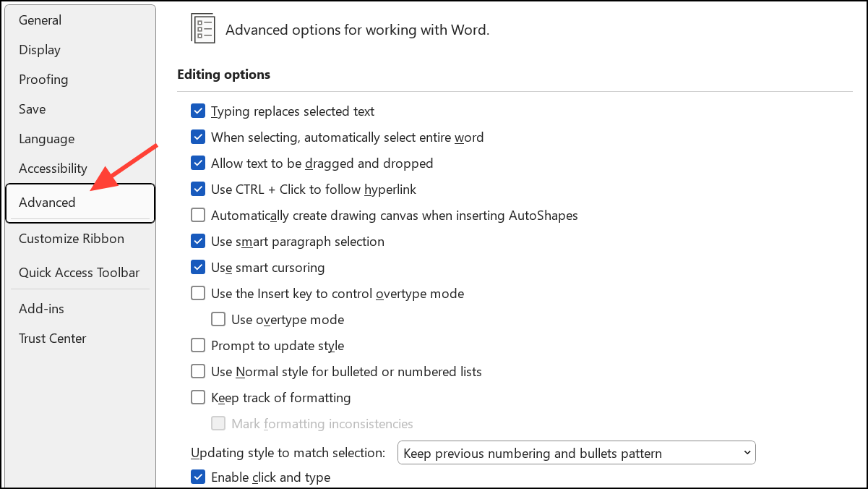Disable CTRL + Click to follow hyperlink
The image size is (868, 489).
point(198,189)
